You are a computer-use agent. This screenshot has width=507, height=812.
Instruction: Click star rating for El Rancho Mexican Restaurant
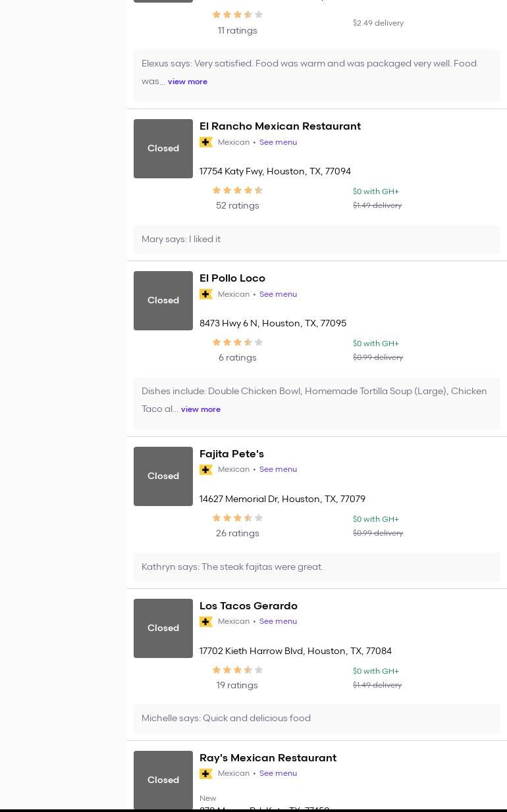(237, 190)
